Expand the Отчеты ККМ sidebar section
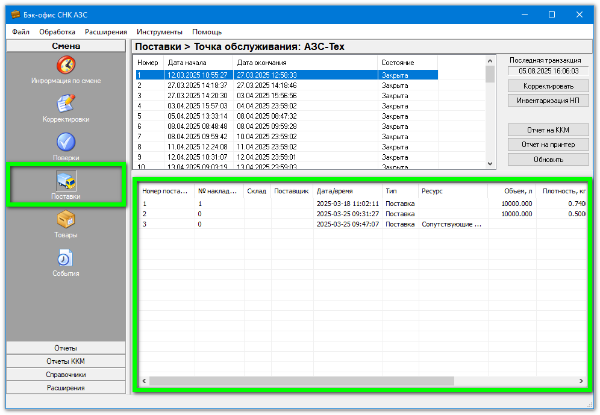Image resolution: width=600 pixels, height=415 pixels. click(x=66, y=361)
